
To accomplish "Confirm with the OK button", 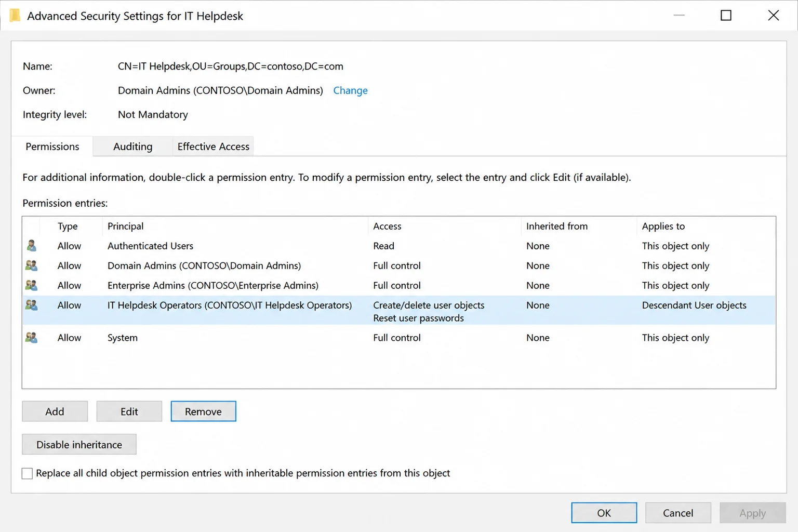I will click(x=604, y=513).
